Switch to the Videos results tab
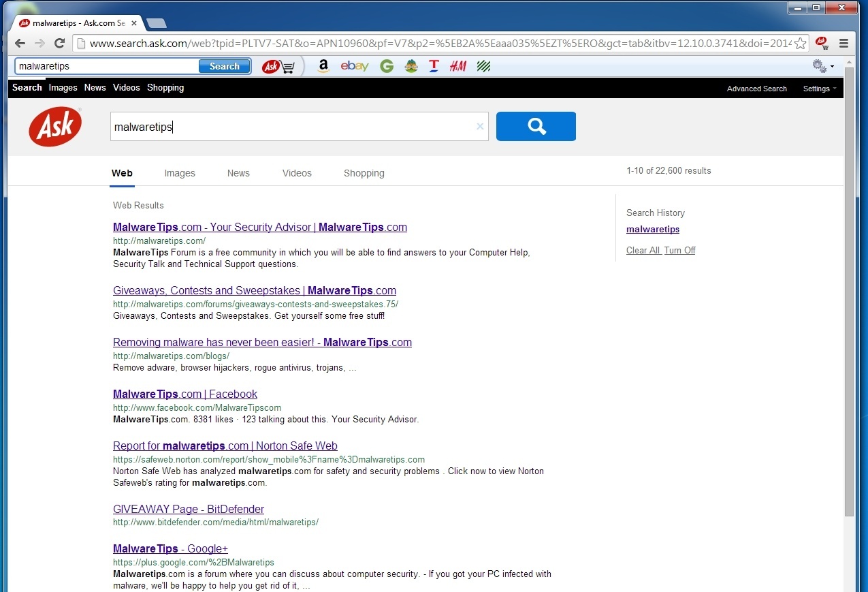 (297, 173)
